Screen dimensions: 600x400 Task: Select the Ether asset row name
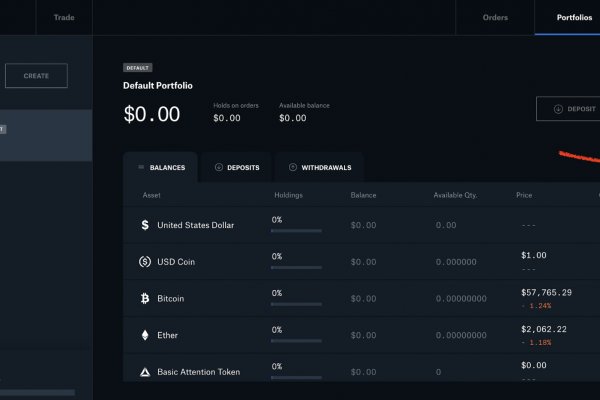(170, 335)
